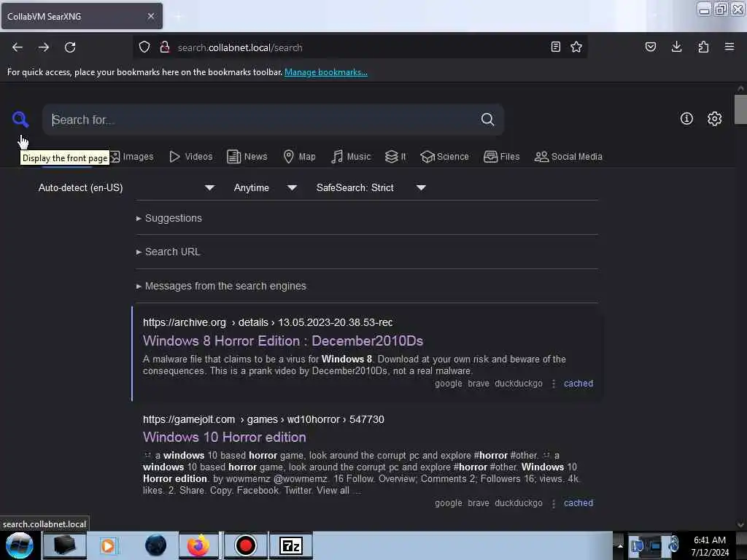The image size is (747, 560).
Task: Click archive.org result URL
Action: tap(268, 322)
